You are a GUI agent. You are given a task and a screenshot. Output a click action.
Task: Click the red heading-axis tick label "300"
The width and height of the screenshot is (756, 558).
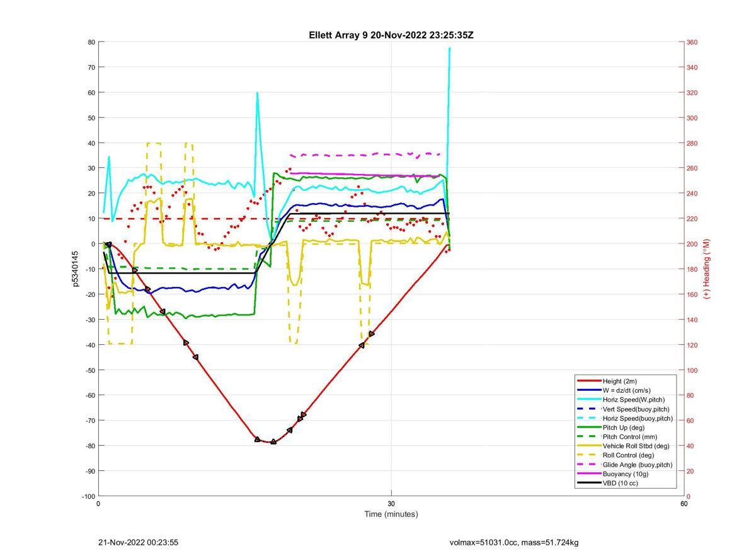(x=692, y=118)
